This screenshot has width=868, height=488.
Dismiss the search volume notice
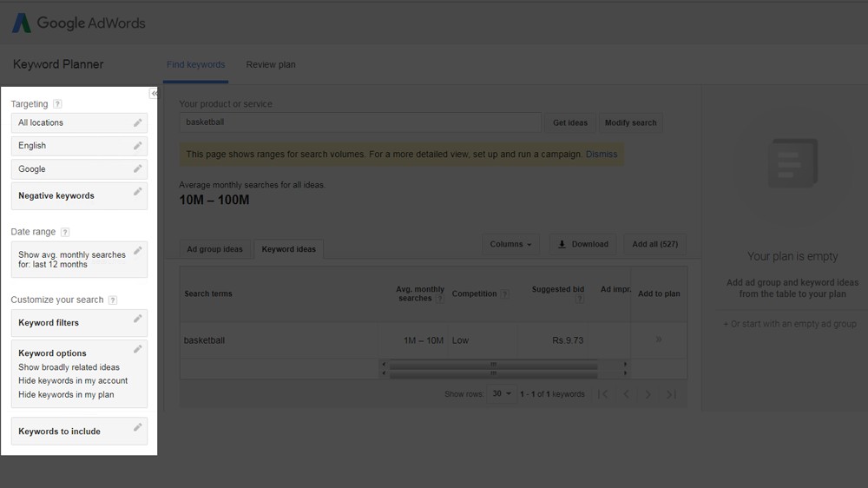[602, 155]
